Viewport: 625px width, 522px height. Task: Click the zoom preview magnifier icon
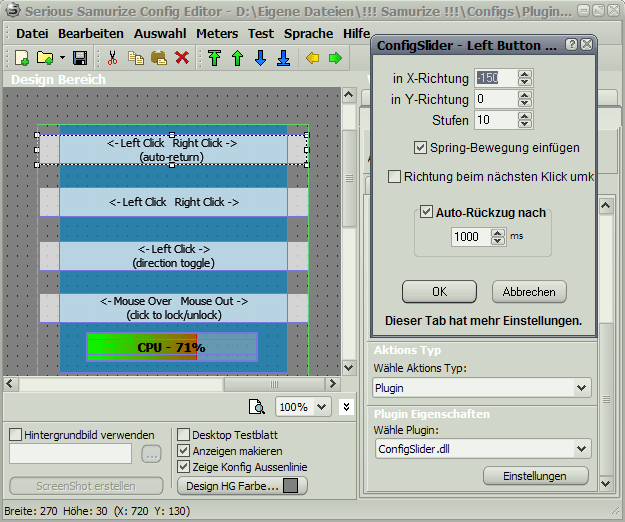257,407
